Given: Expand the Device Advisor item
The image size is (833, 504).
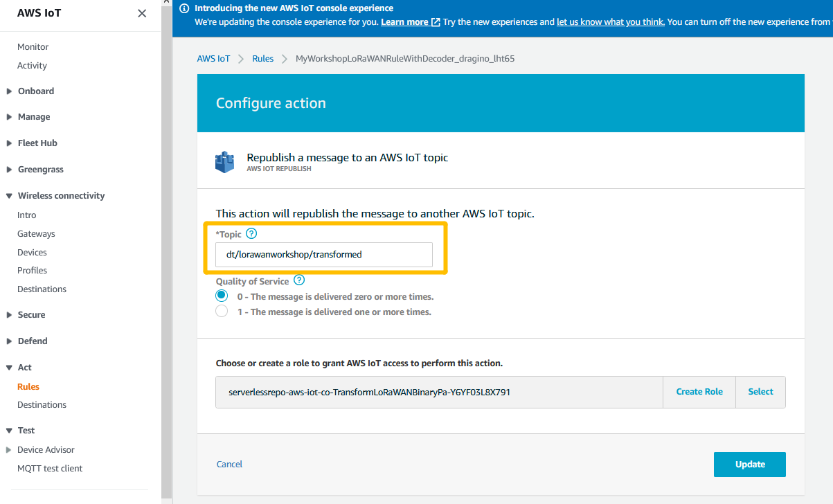Looking at the screenshot, I should pyautogui.click(x=9, y=450).
